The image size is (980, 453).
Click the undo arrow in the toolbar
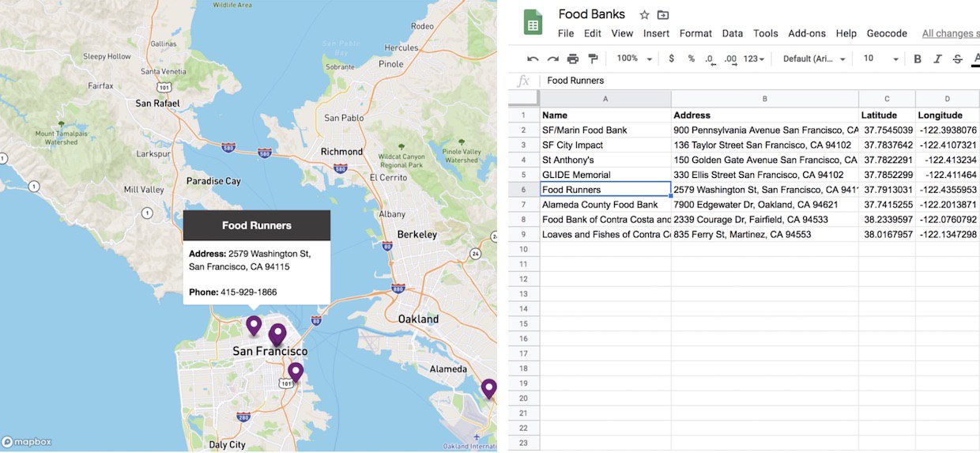point(533,59)
